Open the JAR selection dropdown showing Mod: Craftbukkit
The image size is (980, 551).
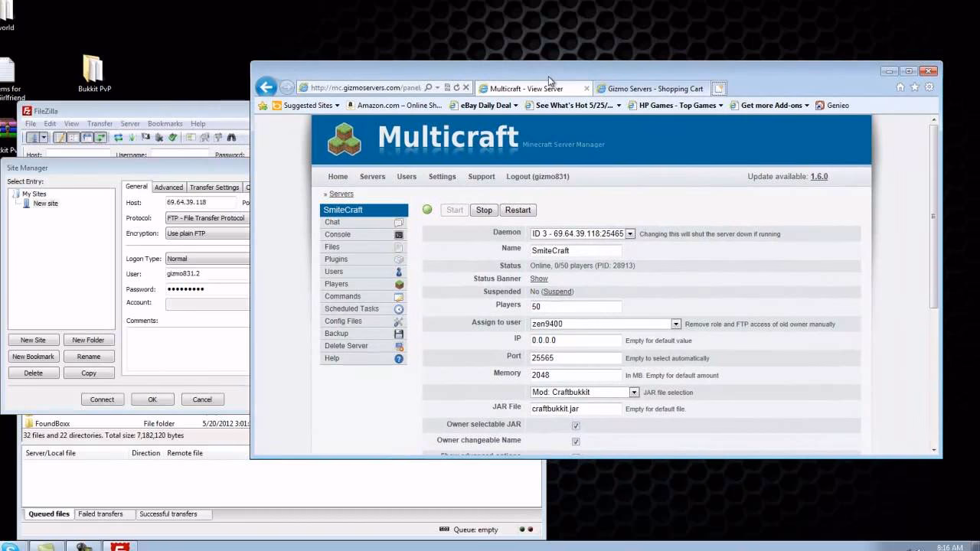point(633,392)
